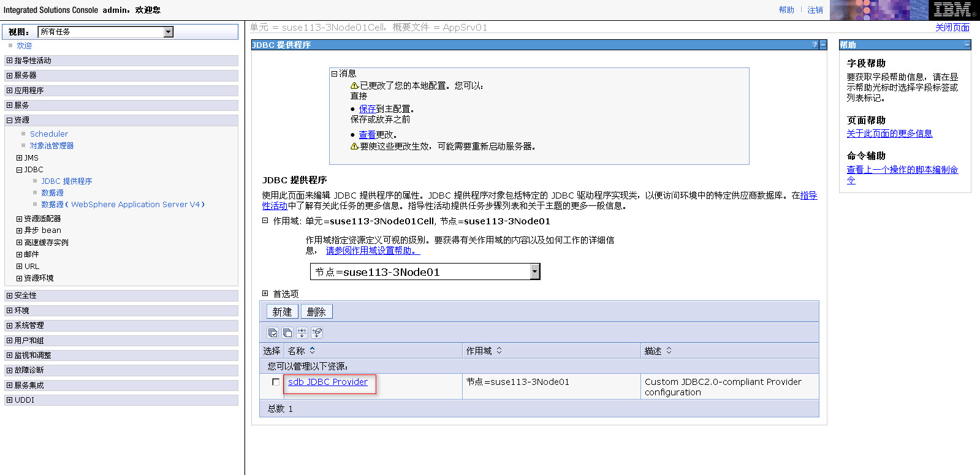Expand the URL node
980x475 pixels.
coord(19,267)
